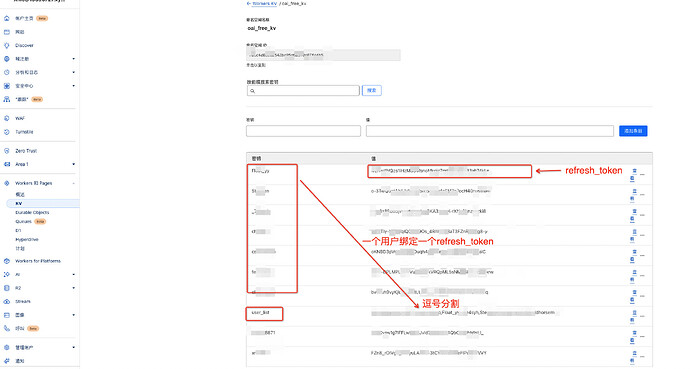
Task: Click the AI sparkle icon
Action: click(7, 274)
